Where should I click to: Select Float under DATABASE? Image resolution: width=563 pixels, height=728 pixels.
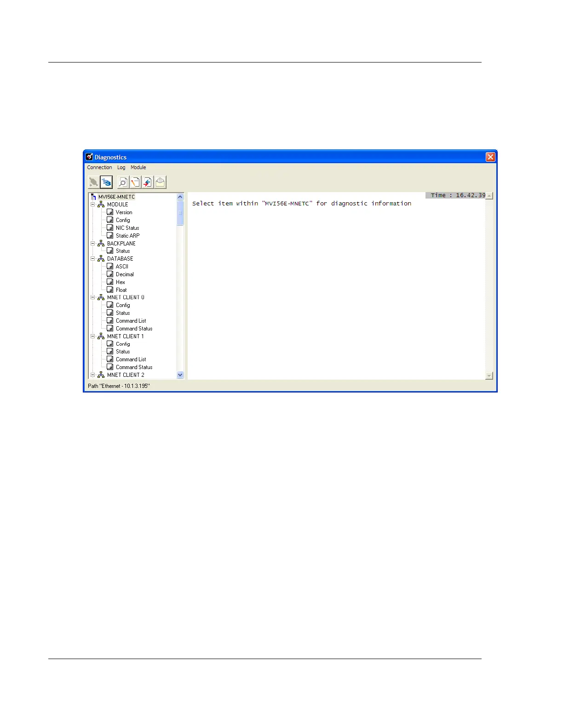pyautogui.click(x=121, y=290)
